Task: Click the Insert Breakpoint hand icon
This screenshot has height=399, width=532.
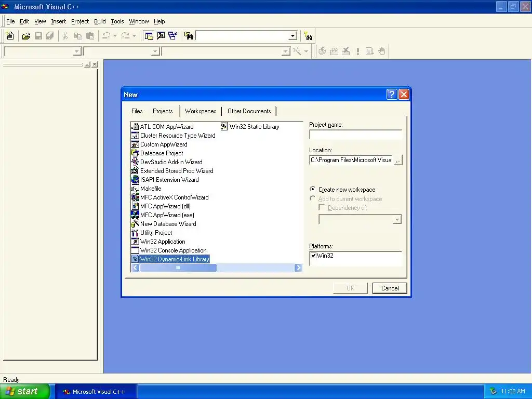Action: 382,51
